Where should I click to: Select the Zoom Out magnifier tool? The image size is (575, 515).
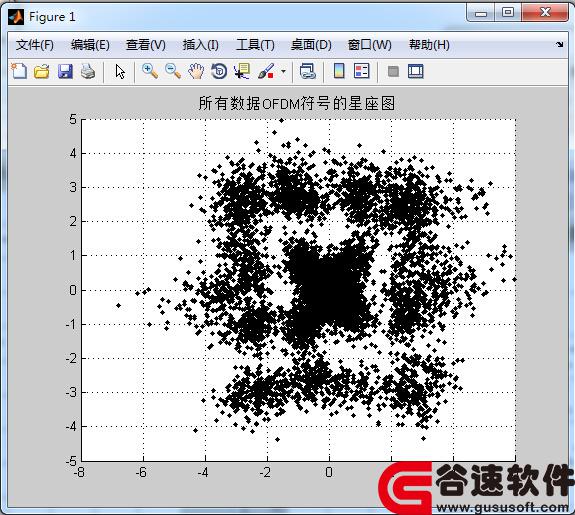(x=173, y=71)
